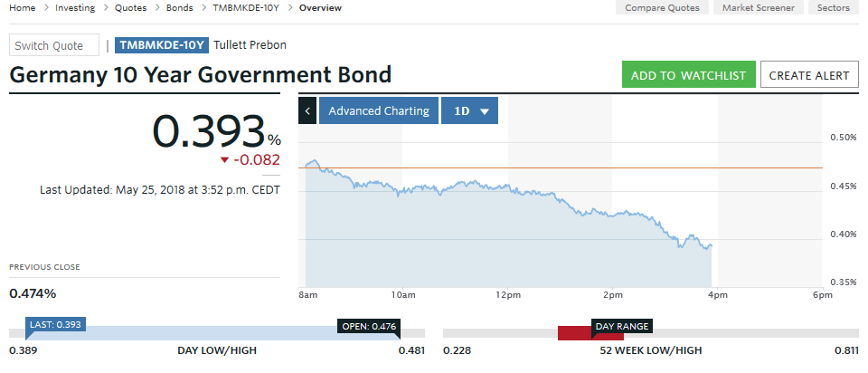This screenshot has width=868, height=373.
Task: Navigate to Quotes breadcrumb
Action: tap(132, 7)
